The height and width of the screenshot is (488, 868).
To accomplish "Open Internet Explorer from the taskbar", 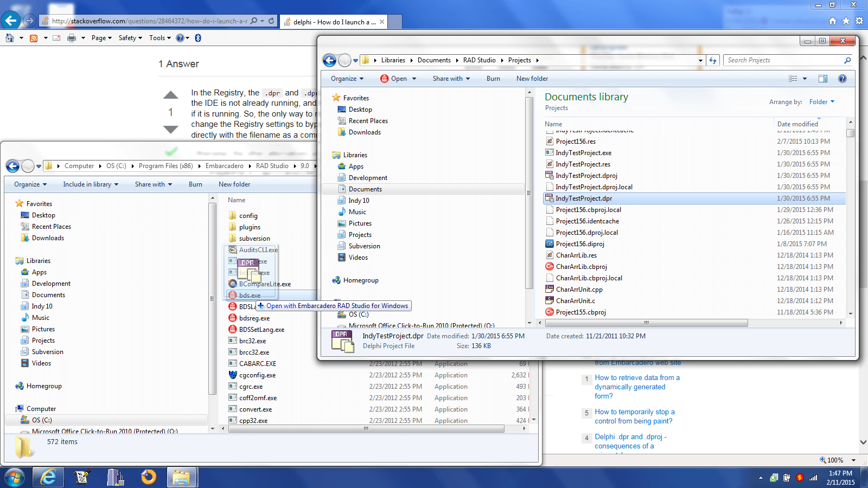I will pyautogui.click(x=49, y=478).
